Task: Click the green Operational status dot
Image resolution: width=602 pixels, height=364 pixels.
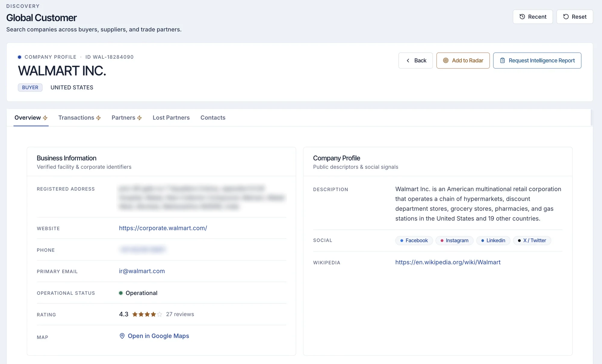Action: [x=121, y=293]
